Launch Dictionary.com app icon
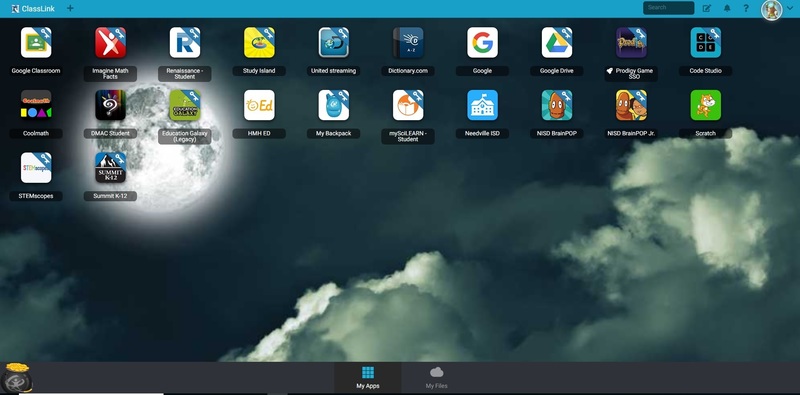This screenshot has width=800, height=395. click(408, 42)
